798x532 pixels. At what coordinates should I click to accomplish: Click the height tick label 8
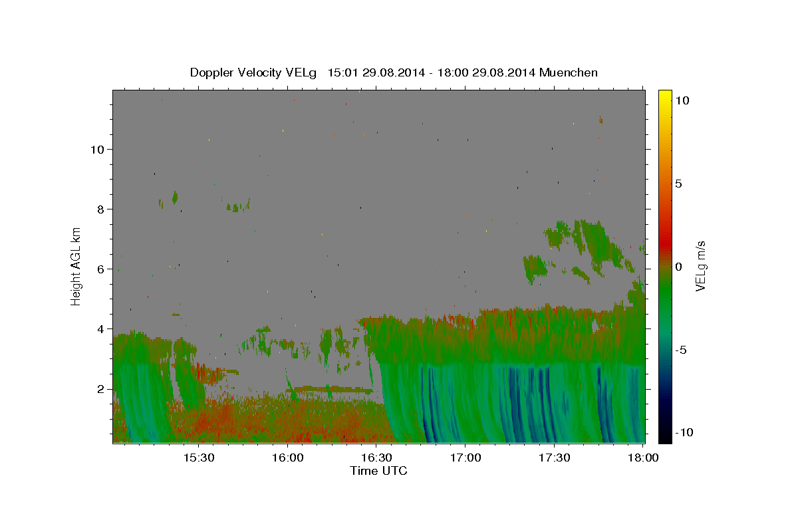101,209
